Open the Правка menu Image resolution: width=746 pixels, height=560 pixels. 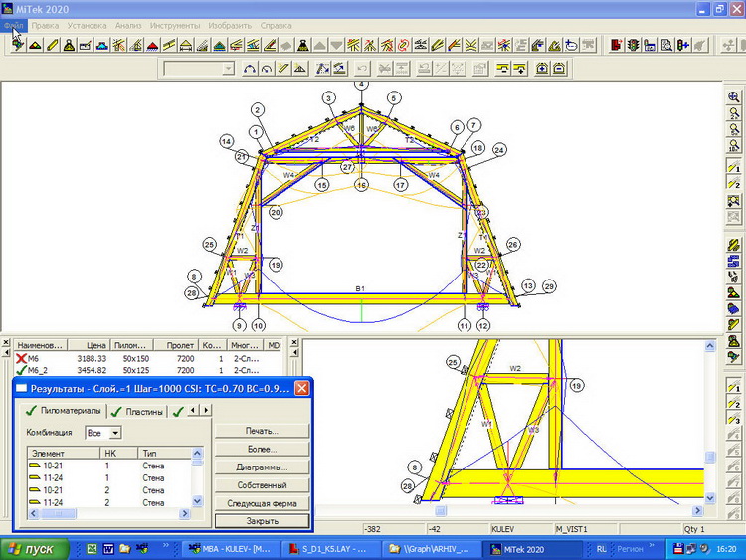point(45,25)
